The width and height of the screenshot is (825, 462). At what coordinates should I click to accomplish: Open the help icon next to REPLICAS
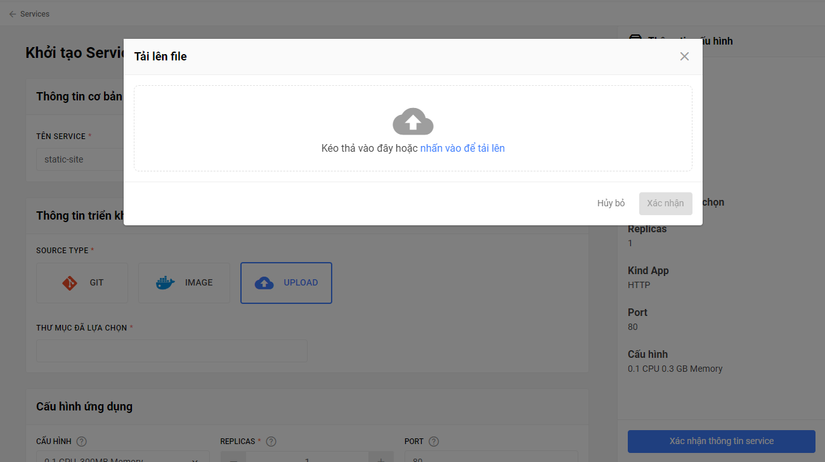(x=271, y=441)
